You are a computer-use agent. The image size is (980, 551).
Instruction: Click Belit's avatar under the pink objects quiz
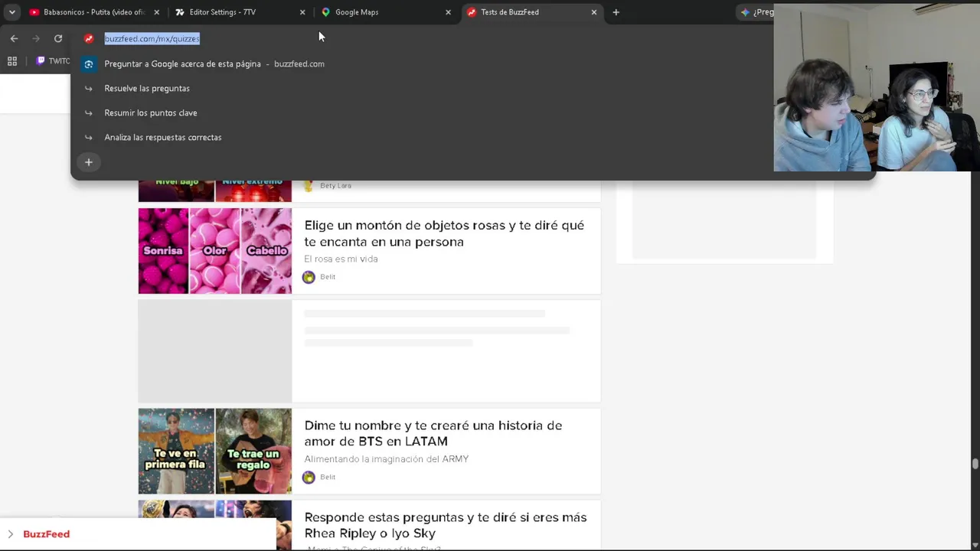click(x=309, y=277)
